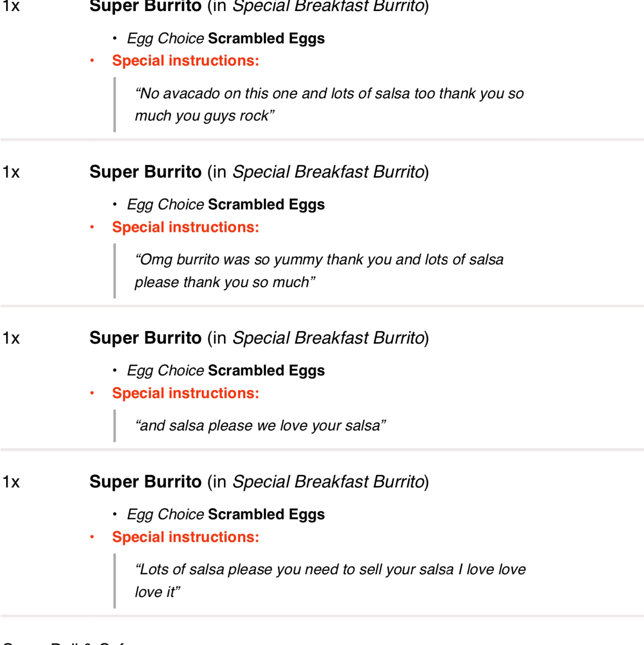Click 'Egg Choice Scrambled Eggs' above 'and salsa please'
This screenshot has height=645, width=644.
[x=225, y=370]
